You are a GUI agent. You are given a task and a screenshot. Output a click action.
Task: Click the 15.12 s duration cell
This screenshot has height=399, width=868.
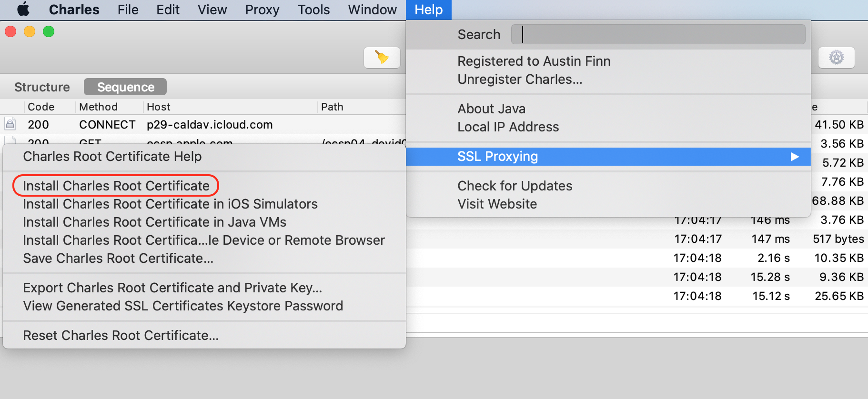(771, 296)
